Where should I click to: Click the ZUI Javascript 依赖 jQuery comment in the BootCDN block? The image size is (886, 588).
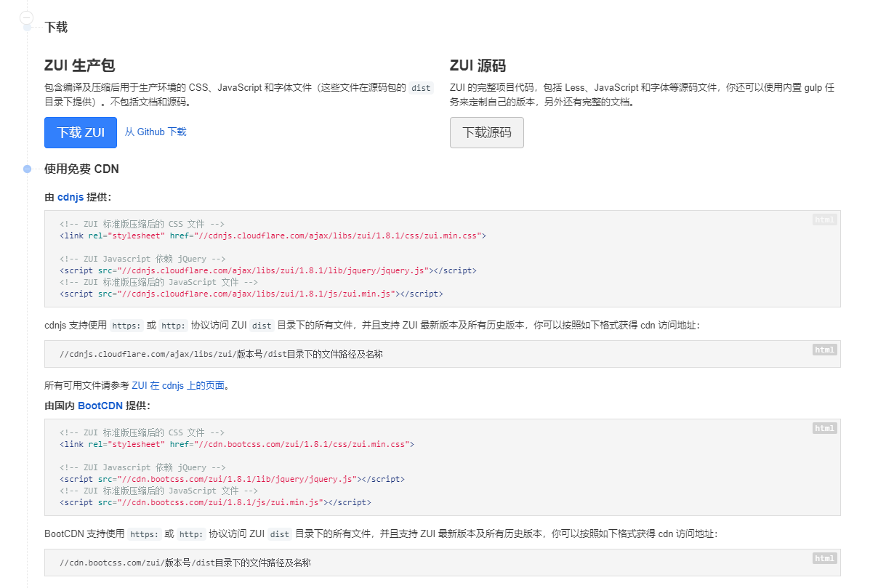[142, 467]
